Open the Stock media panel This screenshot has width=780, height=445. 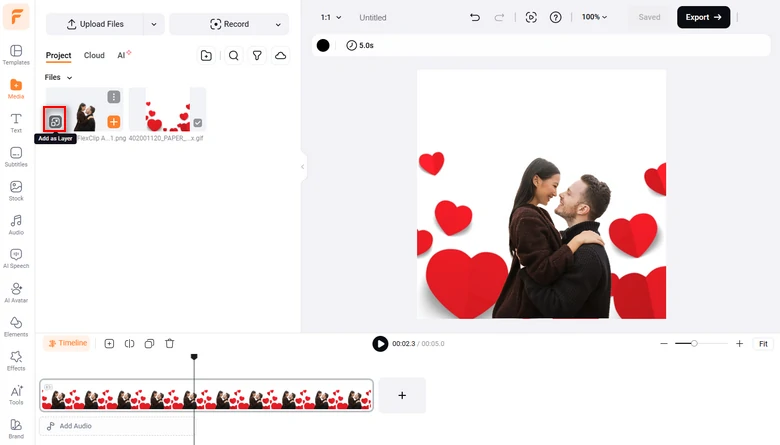[16, 191]
